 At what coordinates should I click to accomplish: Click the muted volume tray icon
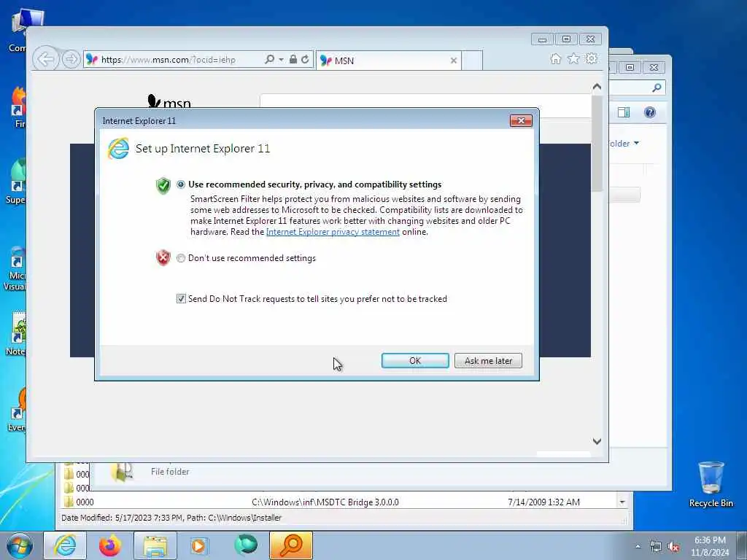(x=673, y=547)
